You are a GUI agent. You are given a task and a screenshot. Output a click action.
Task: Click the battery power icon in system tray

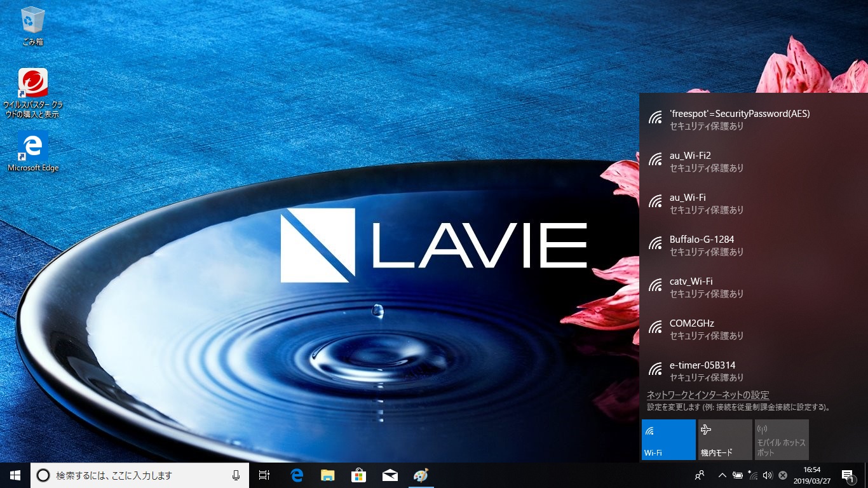[738, 475]
